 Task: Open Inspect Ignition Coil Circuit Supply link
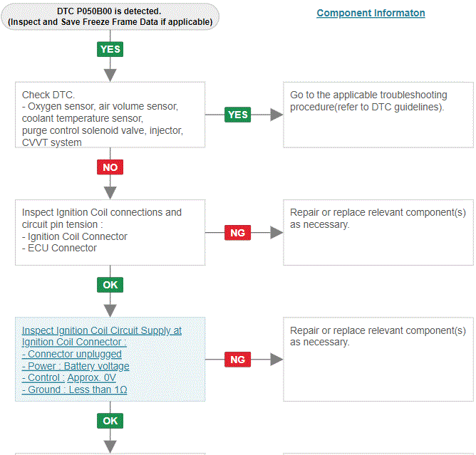[x=102, y=336]
